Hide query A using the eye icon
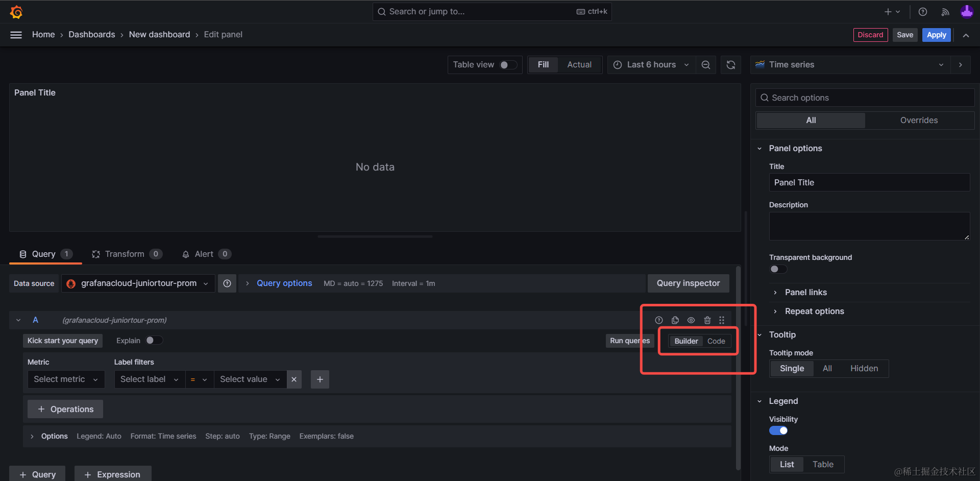980x481 pixels. (691, 320)
